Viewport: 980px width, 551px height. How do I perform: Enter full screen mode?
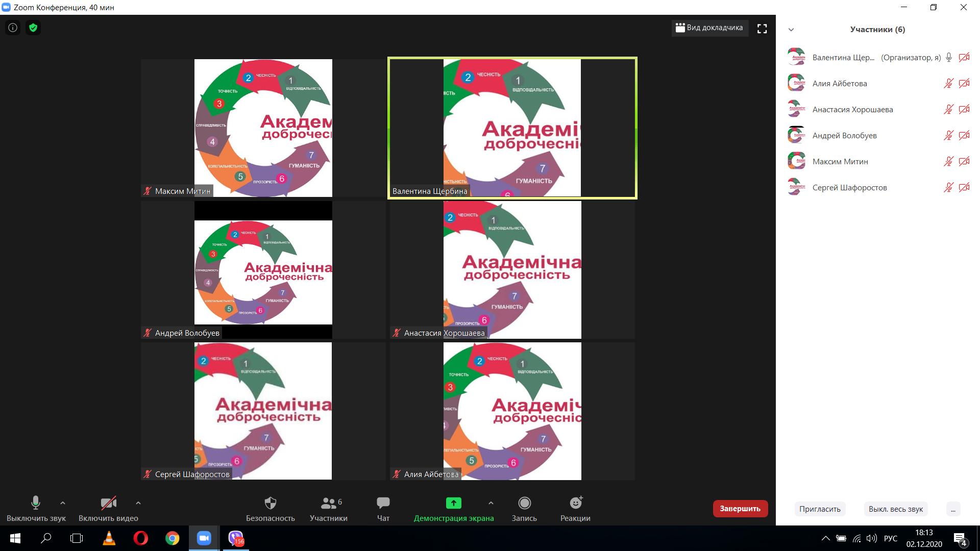(x=762, y=29)
